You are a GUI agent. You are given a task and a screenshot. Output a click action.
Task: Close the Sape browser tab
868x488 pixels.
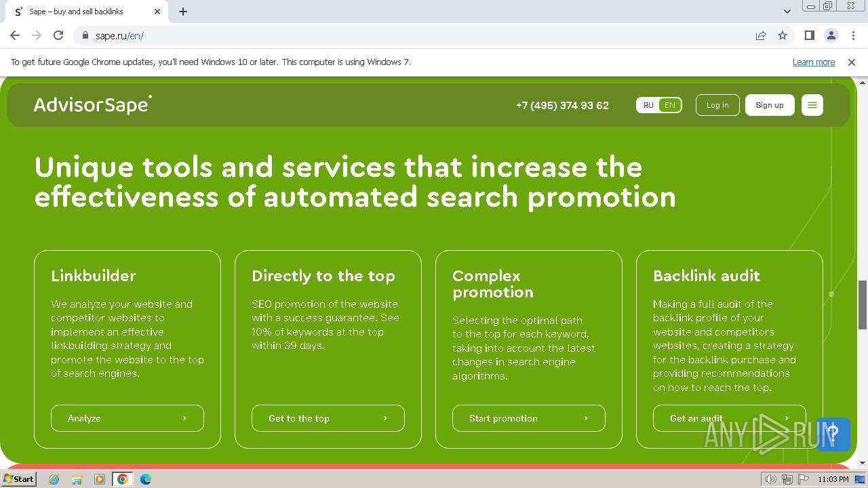[157, 12]
